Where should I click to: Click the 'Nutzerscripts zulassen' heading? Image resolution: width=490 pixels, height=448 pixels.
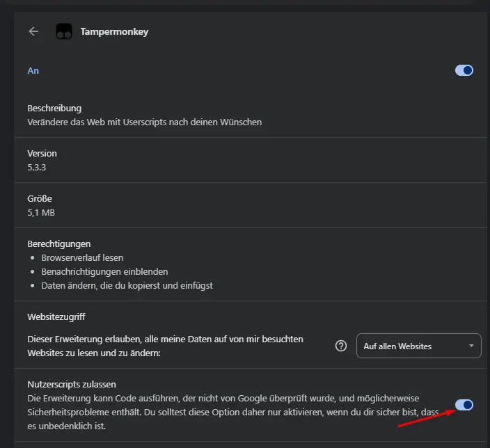[x=72, y=385]
